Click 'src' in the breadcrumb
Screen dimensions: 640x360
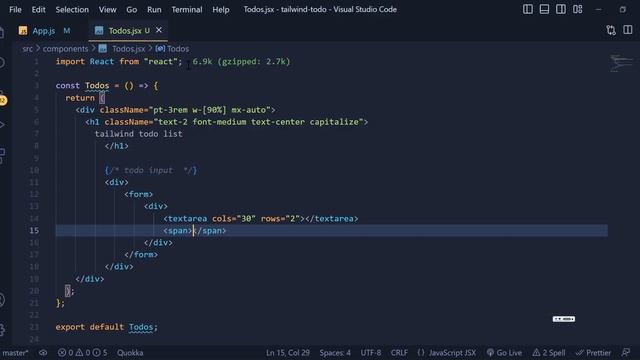pyautogui.click(x=27, y=49)
